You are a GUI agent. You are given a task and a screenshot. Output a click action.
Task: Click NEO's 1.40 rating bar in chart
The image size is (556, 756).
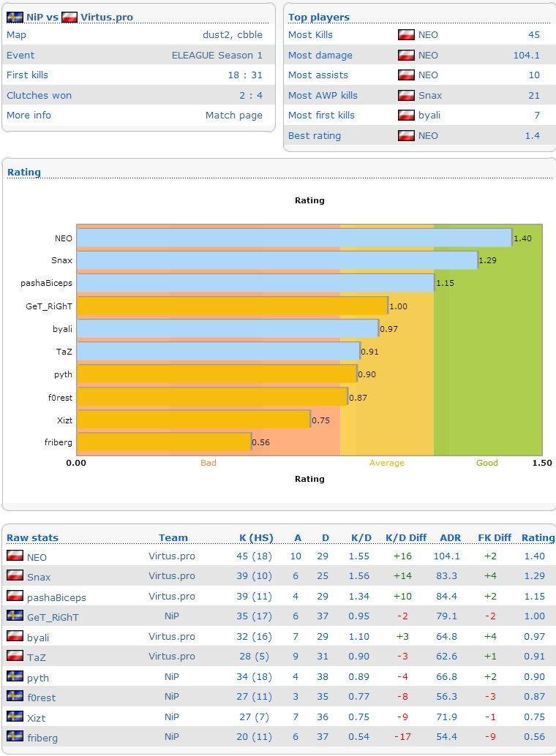pyautogui.click(x=294, y=238)
